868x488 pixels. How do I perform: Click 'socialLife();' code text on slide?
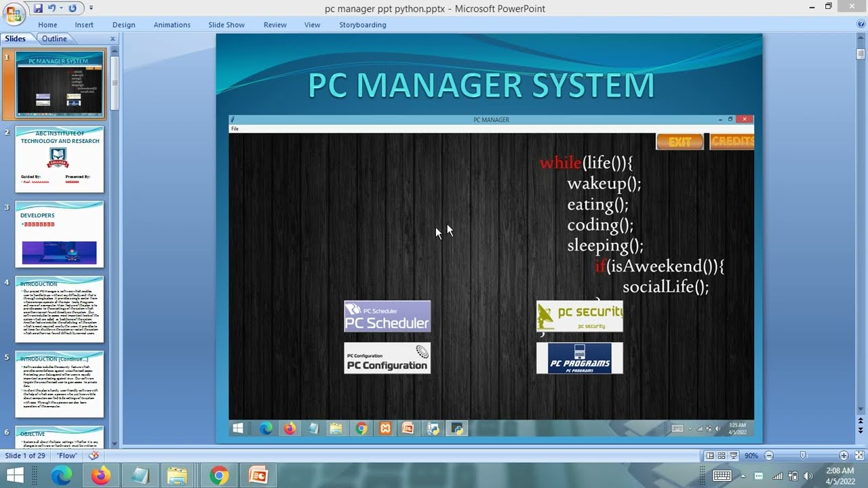coord(666,287)
